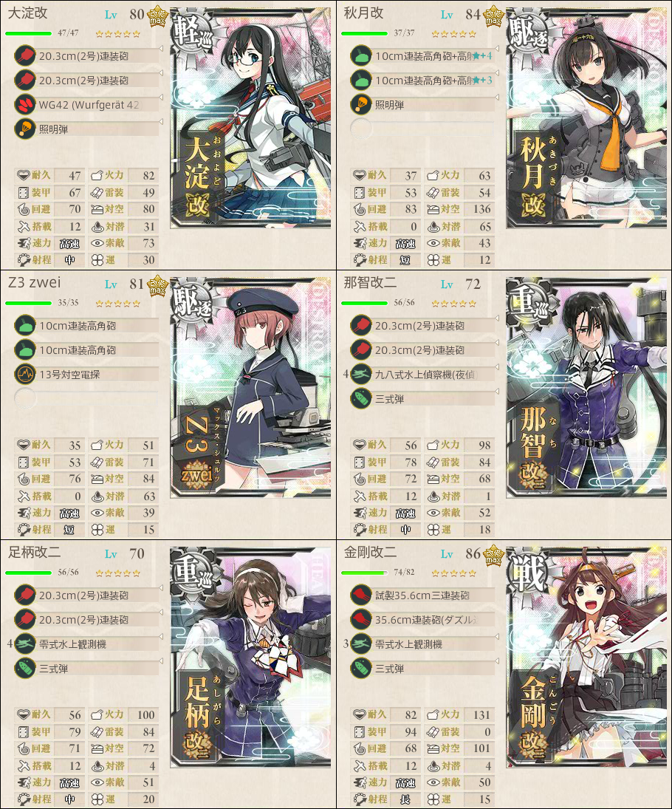The width and height of the screenshot is (672, 809).
Task: Click the 九八式水上偵察機 seaplane icon on 那智改二
Action: [360, 374]
